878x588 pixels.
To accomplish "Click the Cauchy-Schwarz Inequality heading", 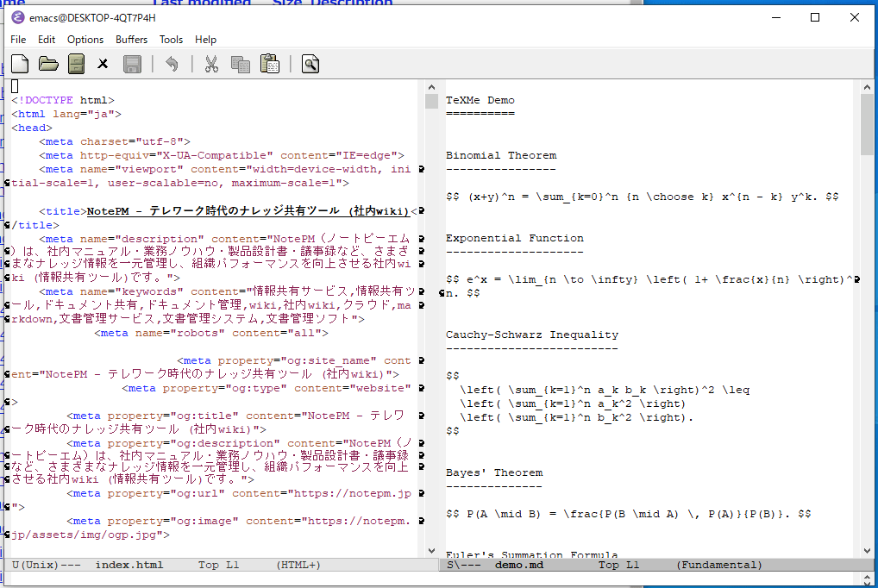I will click(532, 335).
